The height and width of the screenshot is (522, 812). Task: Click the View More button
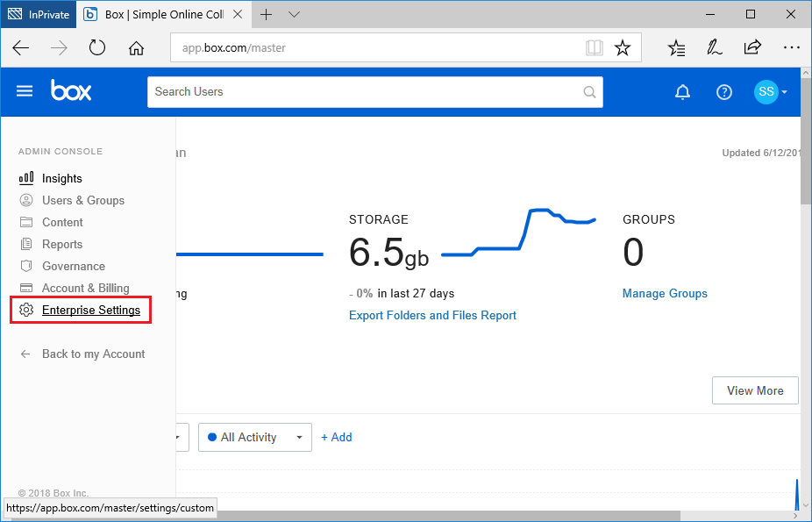755,390
